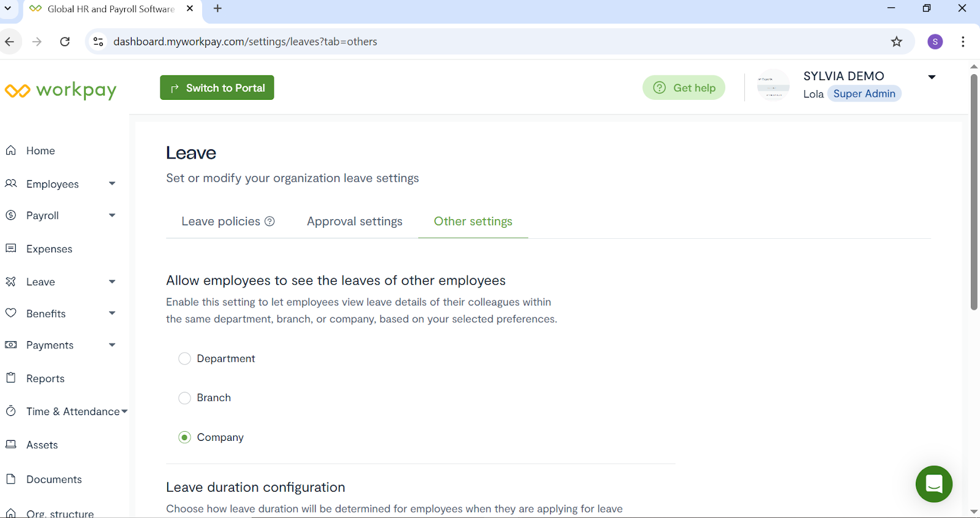This screenshot has height=518, width=980.
Task: Click the help icon beside Leave policies
Action: click(x=269, y=222)
